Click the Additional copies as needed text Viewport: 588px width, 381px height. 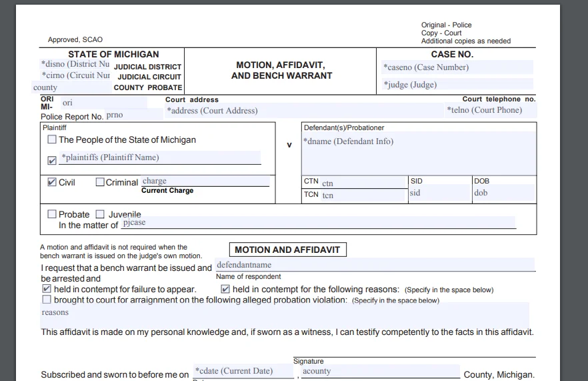[x=466, y=41]
